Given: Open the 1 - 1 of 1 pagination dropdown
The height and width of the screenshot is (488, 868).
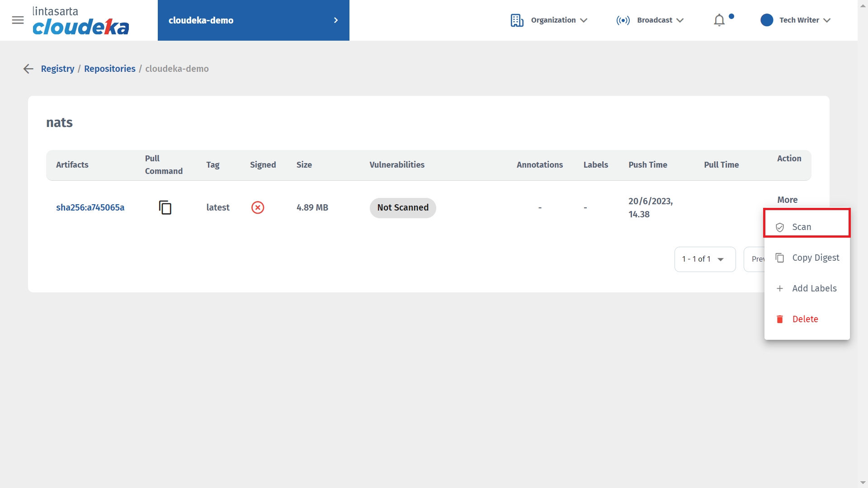Looking at the screenshot, I should (705, 259).
